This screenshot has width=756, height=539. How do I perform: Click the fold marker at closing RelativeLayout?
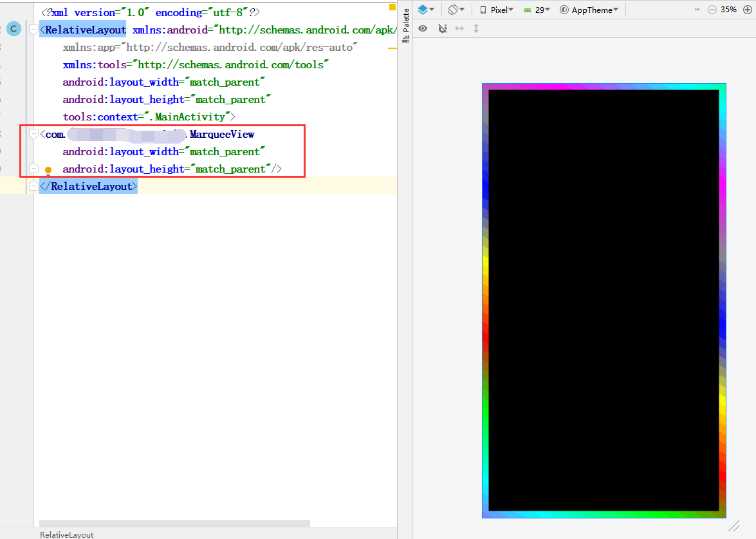click(x=33, y=185)
